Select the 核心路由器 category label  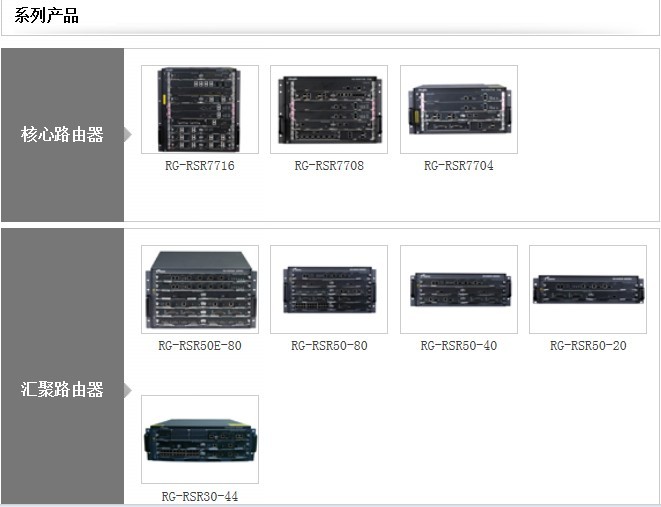[62, 134]
